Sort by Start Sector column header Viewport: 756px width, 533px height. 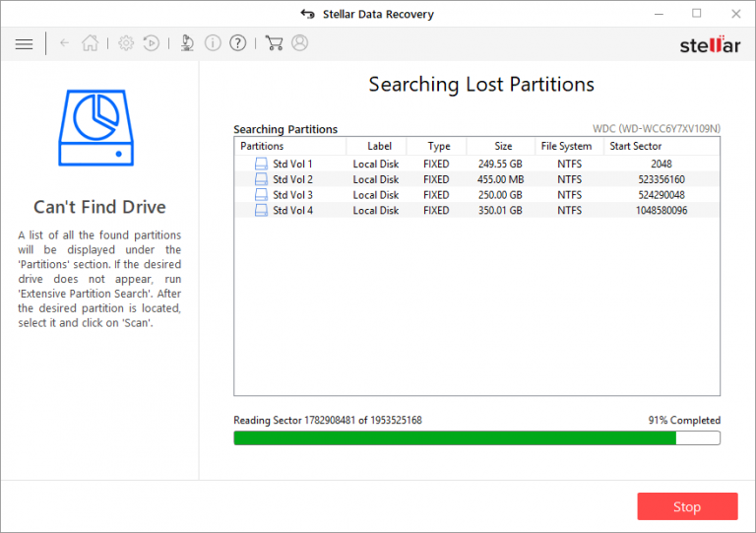click(x=661, y=146)
